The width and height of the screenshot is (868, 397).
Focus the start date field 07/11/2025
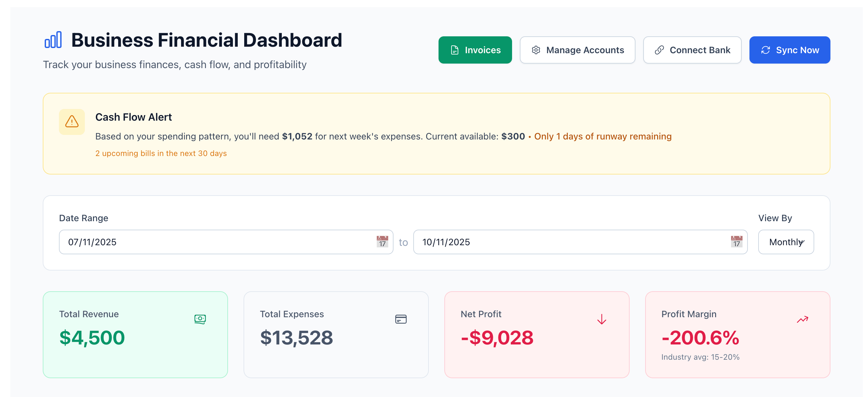tap(216, 242)
